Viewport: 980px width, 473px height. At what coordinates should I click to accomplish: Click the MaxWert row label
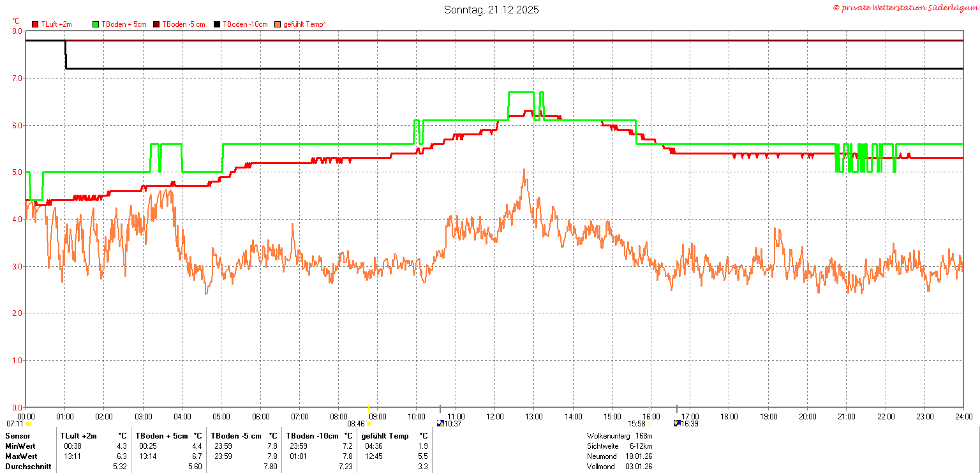click(21, 456)
